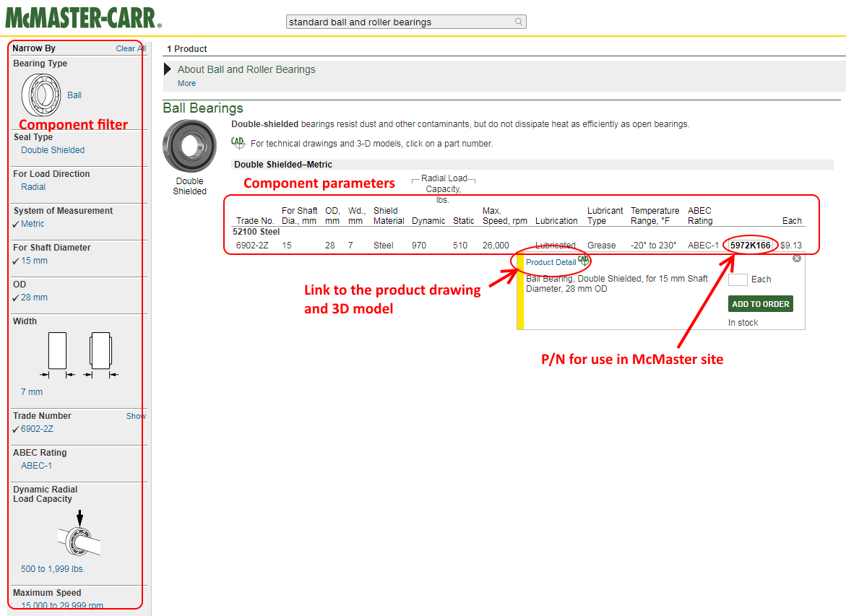Open the More link under About section
Image resolution: width=846 pixels, height=616 pixels.
pyautogui.click(x=186, y=83)
